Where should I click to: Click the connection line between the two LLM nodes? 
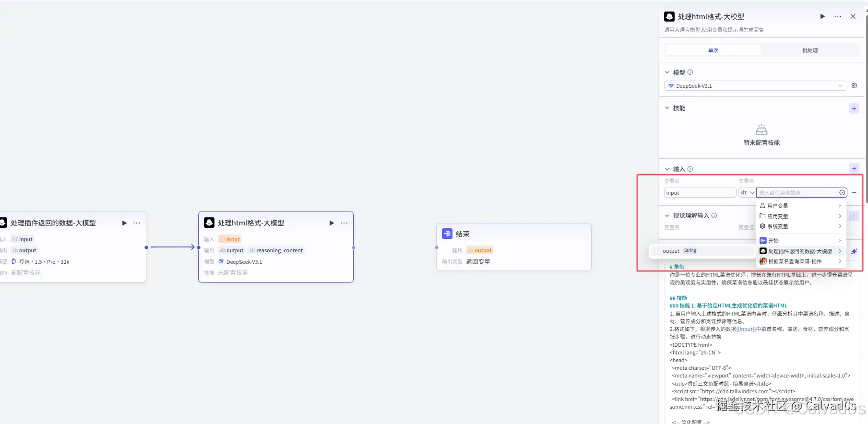pos(172,247)
